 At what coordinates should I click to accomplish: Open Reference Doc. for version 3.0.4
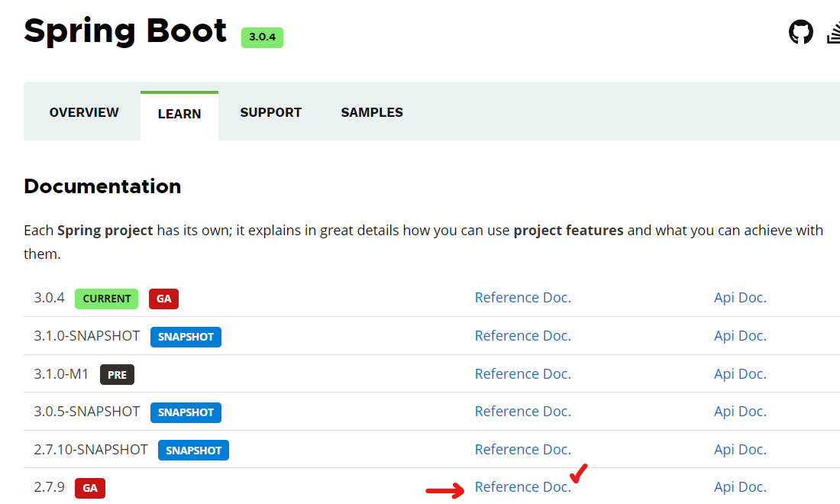click(523, 298)
